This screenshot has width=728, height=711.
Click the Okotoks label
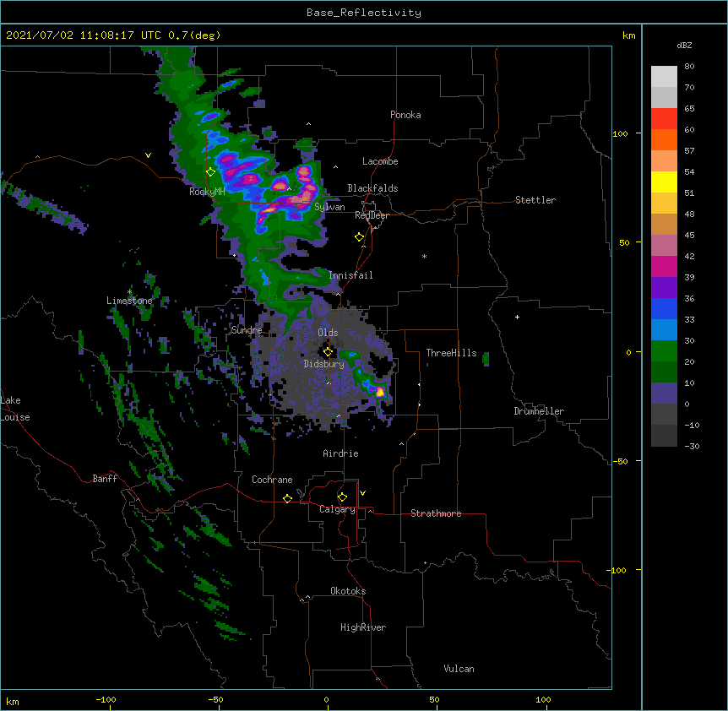tap(348, 591)
